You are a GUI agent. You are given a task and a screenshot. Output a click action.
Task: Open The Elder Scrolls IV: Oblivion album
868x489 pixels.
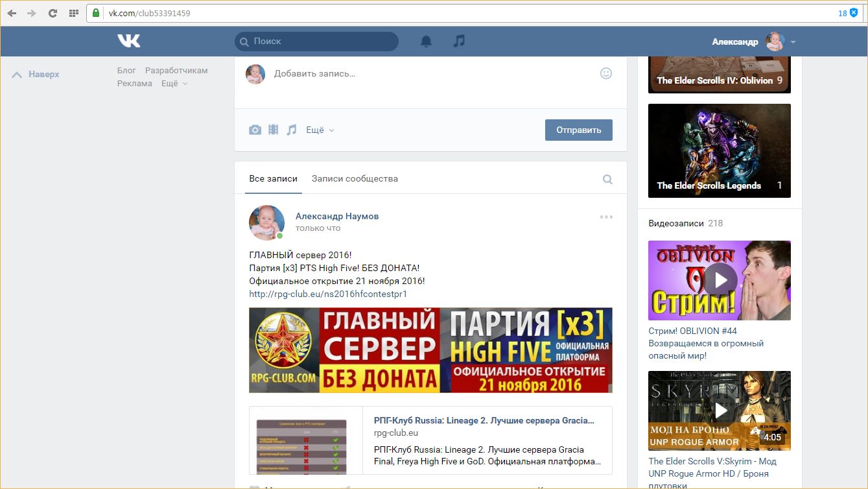tap(720, 75)
